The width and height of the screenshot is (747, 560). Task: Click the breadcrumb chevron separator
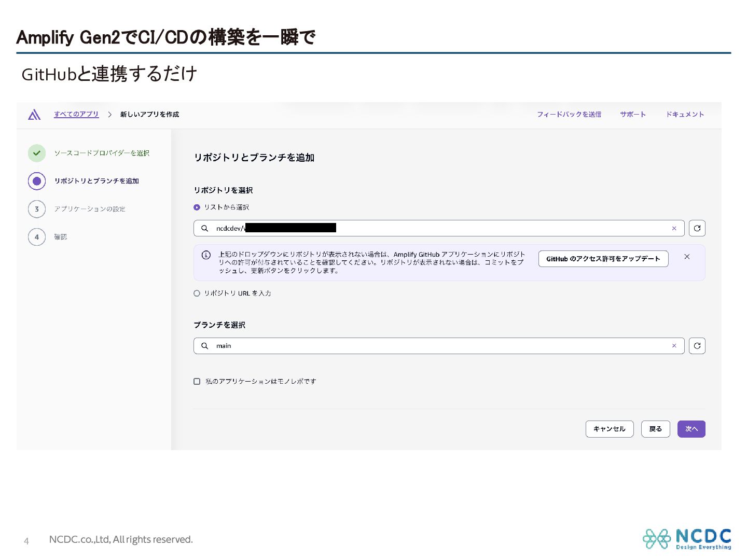pos(109,115)
